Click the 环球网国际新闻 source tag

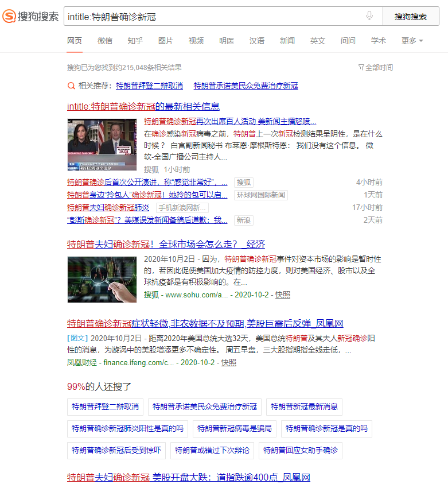(x=261, y=195)
